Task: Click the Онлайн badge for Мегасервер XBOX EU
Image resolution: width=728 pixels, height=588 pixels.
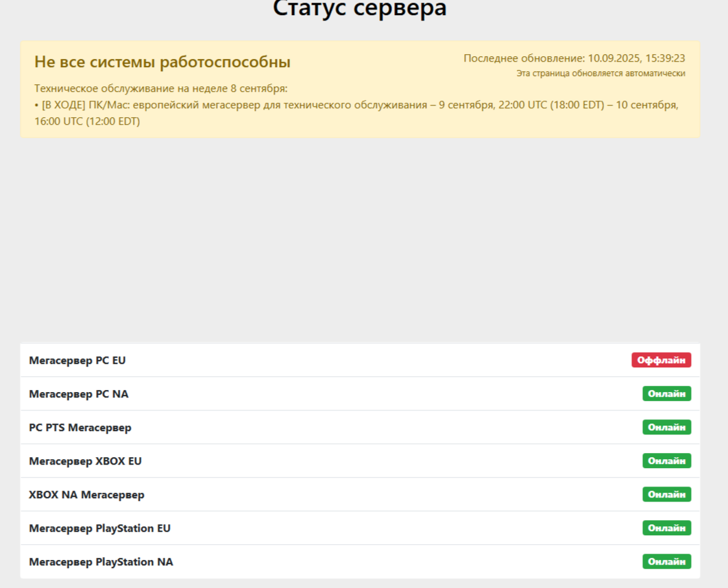Action: tap(666, 461)
